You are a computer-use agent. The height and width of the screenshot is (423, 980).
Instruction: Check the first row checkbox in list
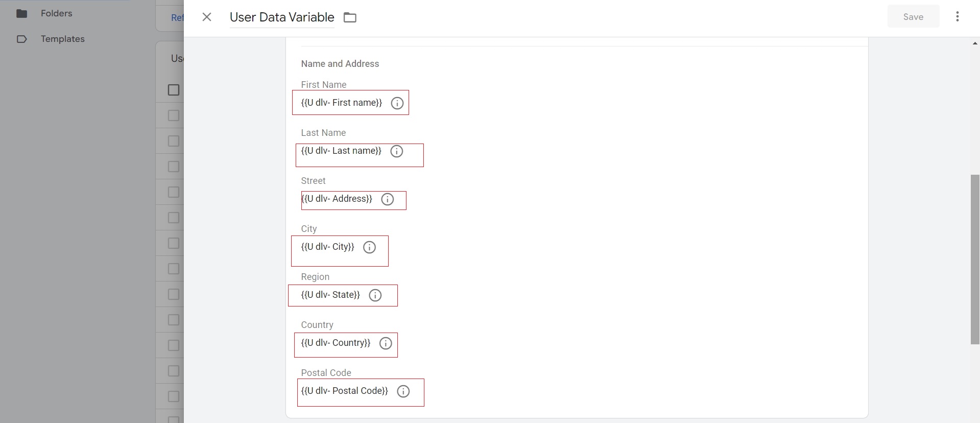(174, 115)
